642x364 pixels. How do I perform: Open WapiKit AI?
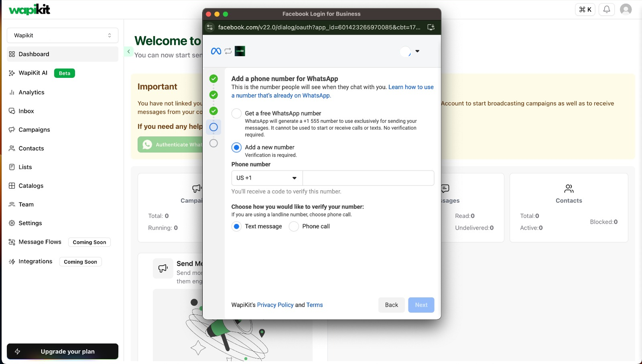tap(33, 73)
